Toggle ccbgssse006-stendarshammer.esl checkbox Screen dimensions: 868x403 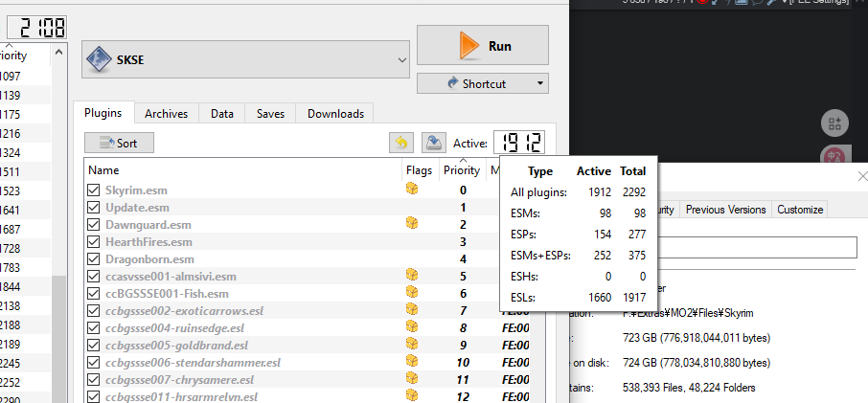pos(93,363)
